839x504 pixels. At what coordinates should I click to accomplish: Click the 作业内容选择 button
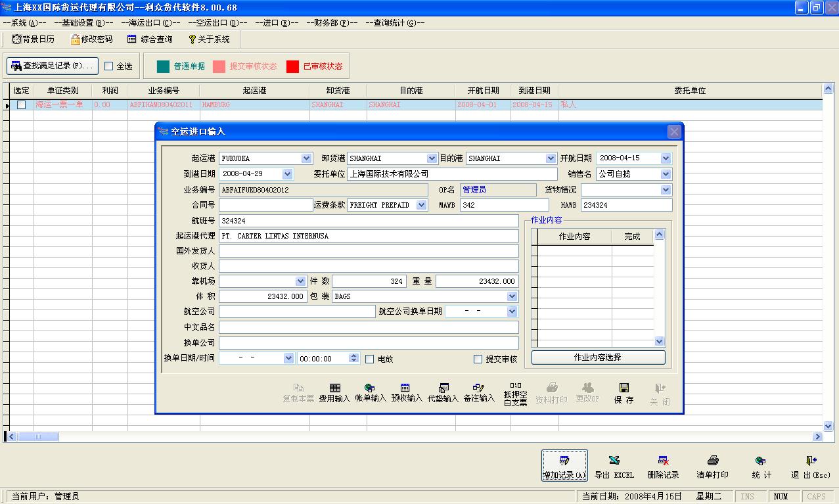598,357
